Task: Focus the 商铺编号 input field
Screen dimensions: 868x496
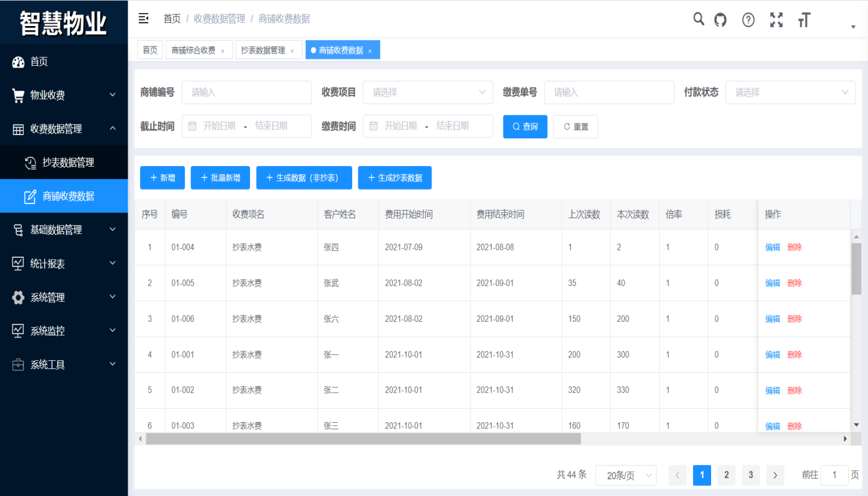Action: [247, 92]
